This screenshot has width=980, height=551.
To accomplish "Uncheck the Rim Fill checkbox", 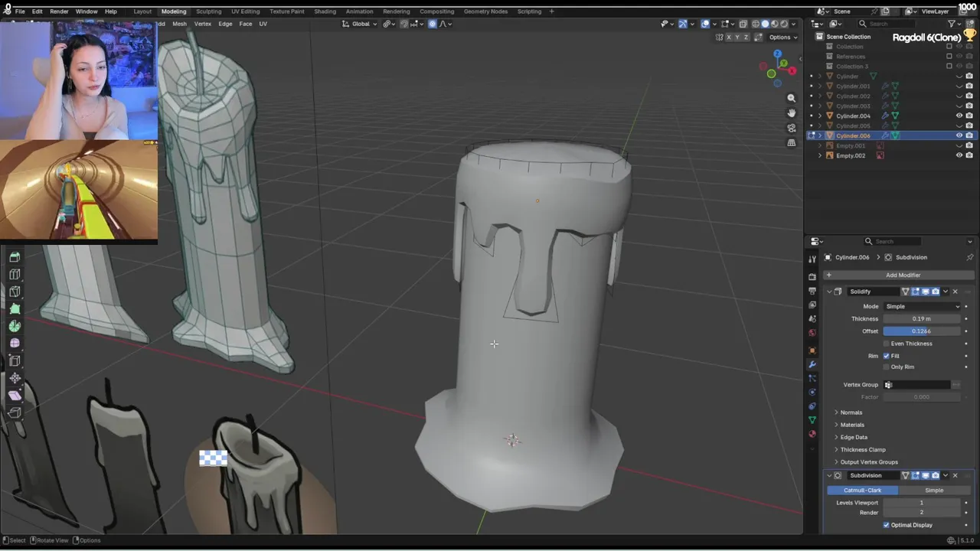I will coord(887,356).
